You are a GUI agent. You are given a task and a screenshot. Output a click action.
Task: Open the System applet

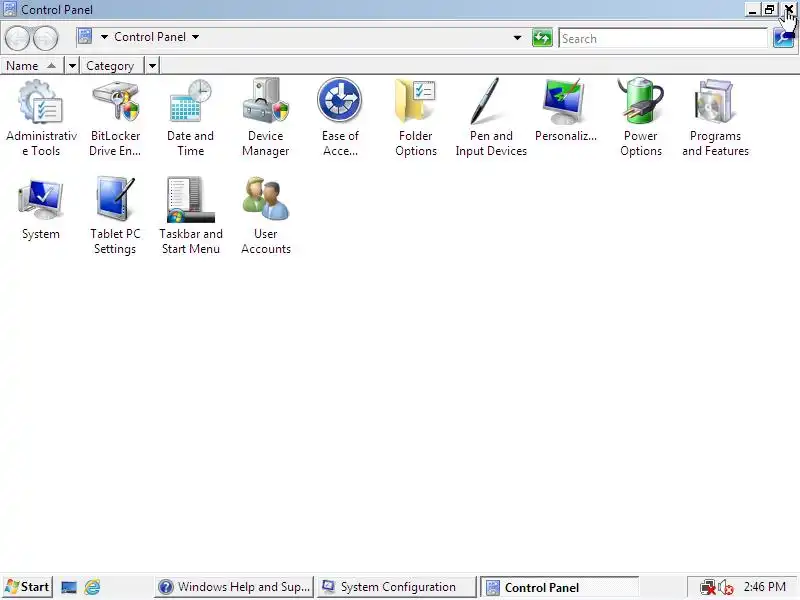[41, 209]
